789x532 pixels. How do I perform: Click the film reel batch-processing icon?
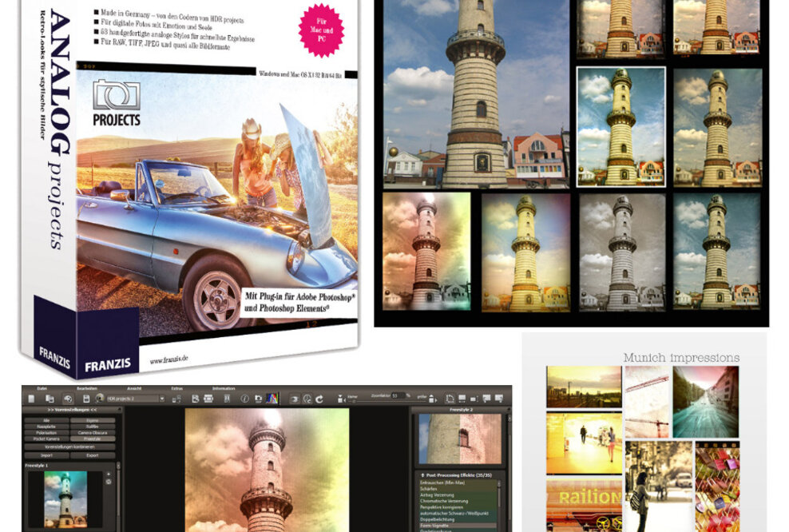(210, 397)
